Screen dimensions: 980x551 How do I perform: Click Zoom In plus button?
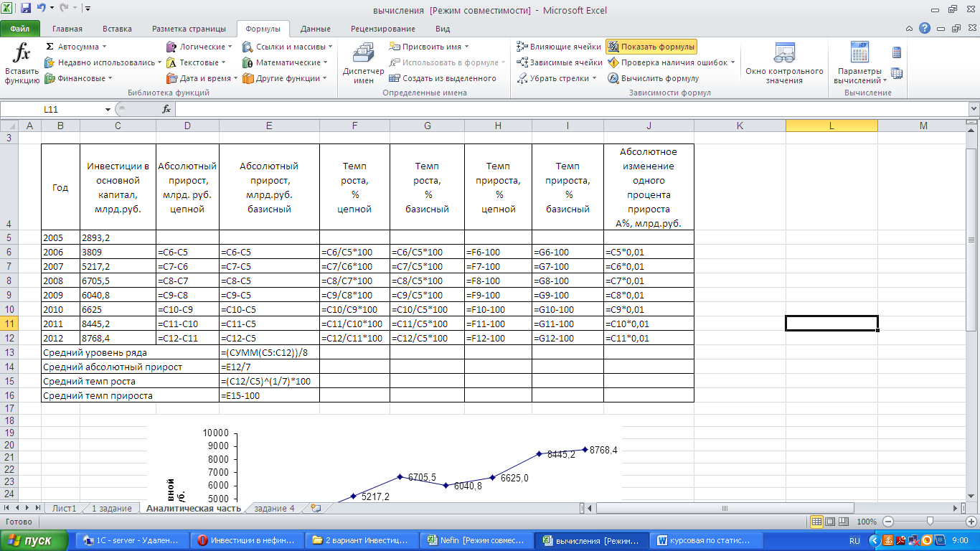pyautogui.click(x=971, y=522)
